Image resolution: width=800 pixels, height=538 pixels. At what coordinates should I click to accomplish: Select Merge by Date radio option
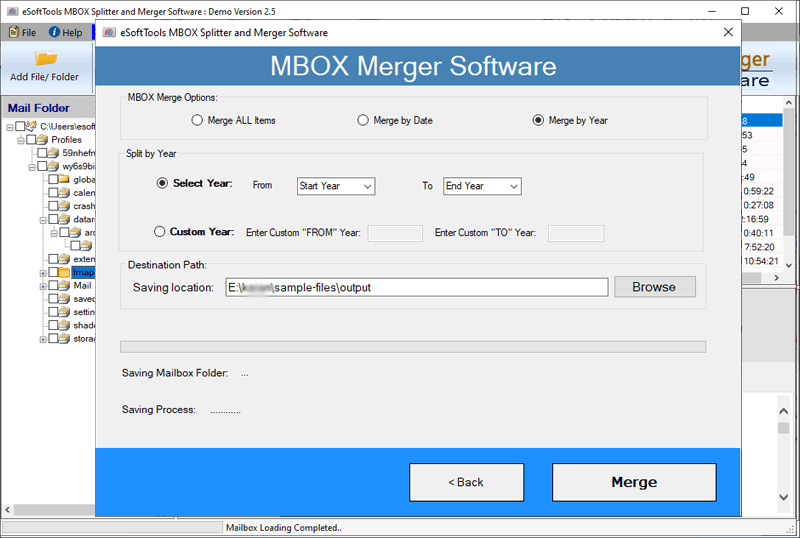click(363, 120)
